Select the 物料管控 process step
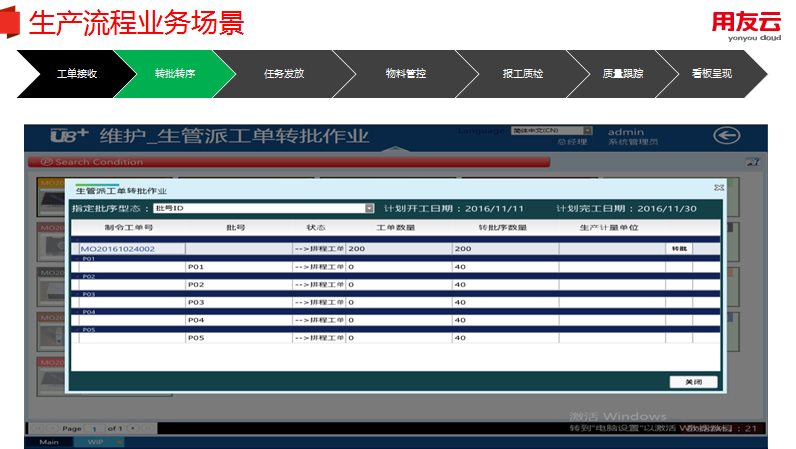 (x=405, y=74)
